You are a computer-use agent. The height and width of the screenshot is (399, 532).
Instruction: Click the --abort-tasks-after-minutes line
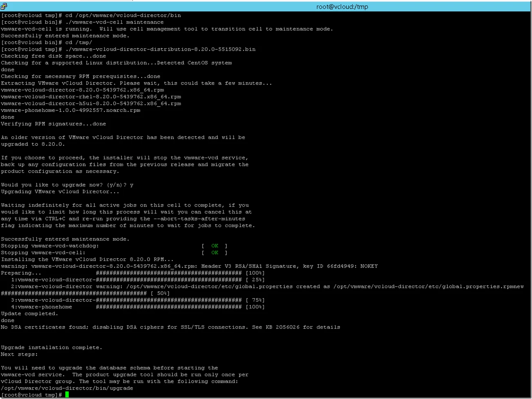click(x=123, y=218)
